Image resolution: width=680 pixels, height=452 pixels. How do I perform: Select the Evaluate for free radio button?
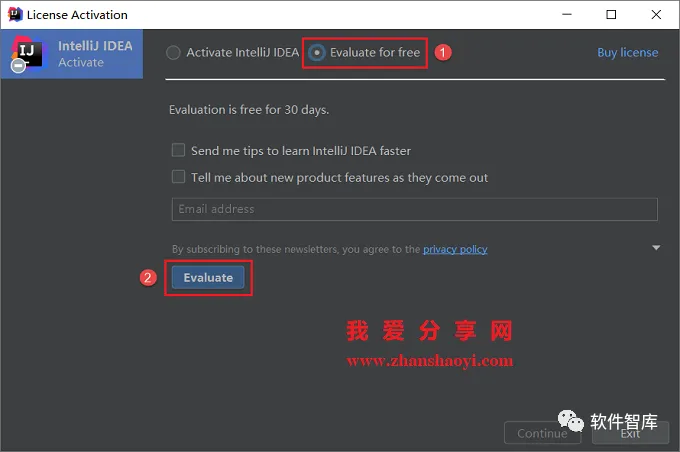coord(317,53)
